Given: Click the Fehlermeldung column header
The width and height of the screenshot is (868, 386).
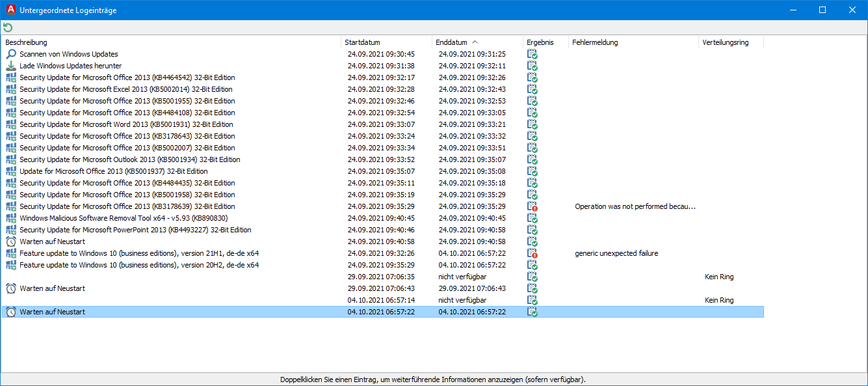Looking at the screenshot, I should pyautogui.click(x=634, y=42).
